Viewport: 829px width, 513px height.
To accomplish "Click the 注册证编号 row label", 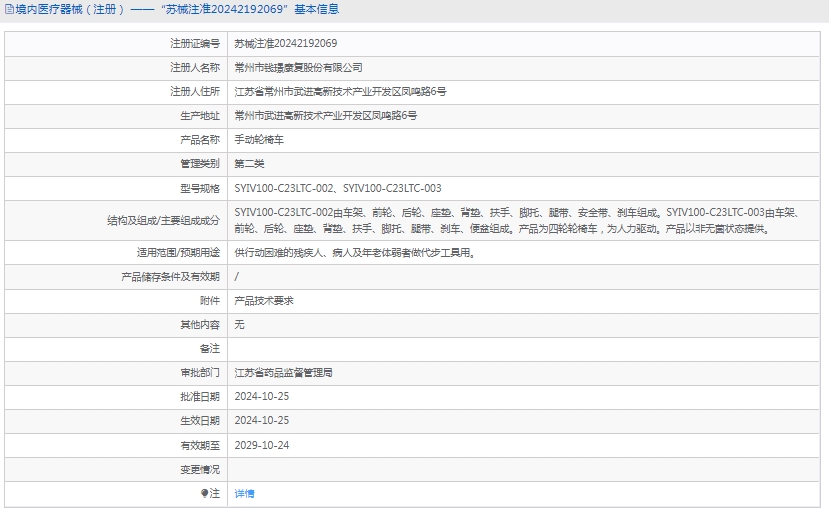I will [194, 44].
